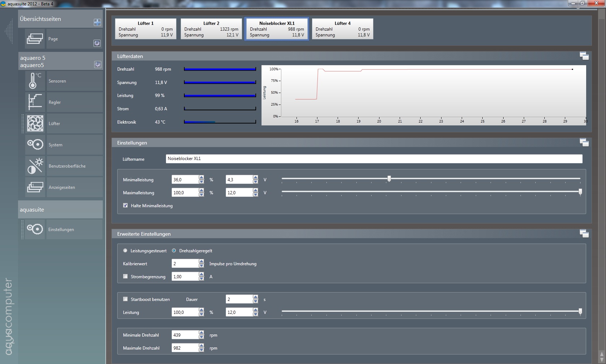Select Leistungsgesteuert radio button
This screenshot has width=606, height=364.
[125, 250]
